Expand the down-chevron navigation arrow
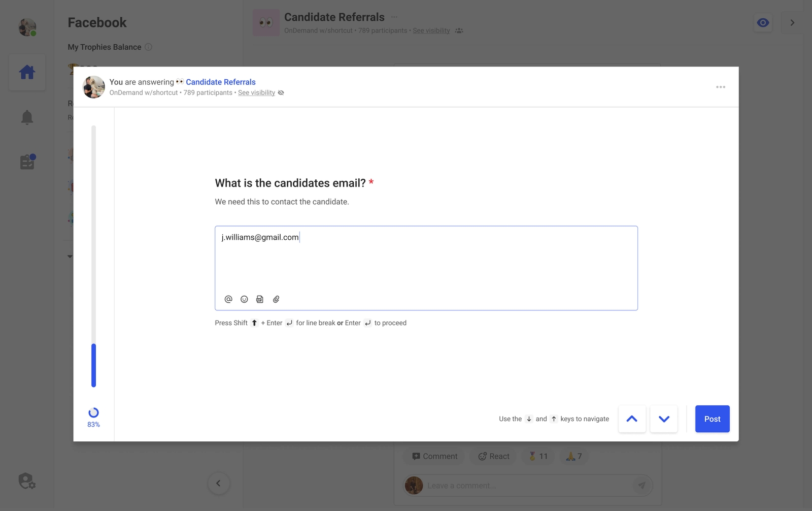 (664, 419)
